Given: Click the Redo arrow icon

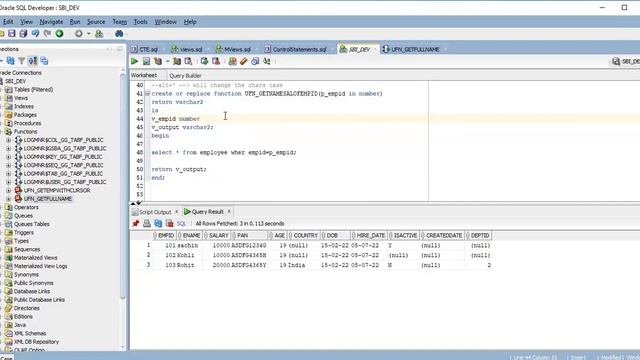Looking at the screenshot, I should coord(47,33).
